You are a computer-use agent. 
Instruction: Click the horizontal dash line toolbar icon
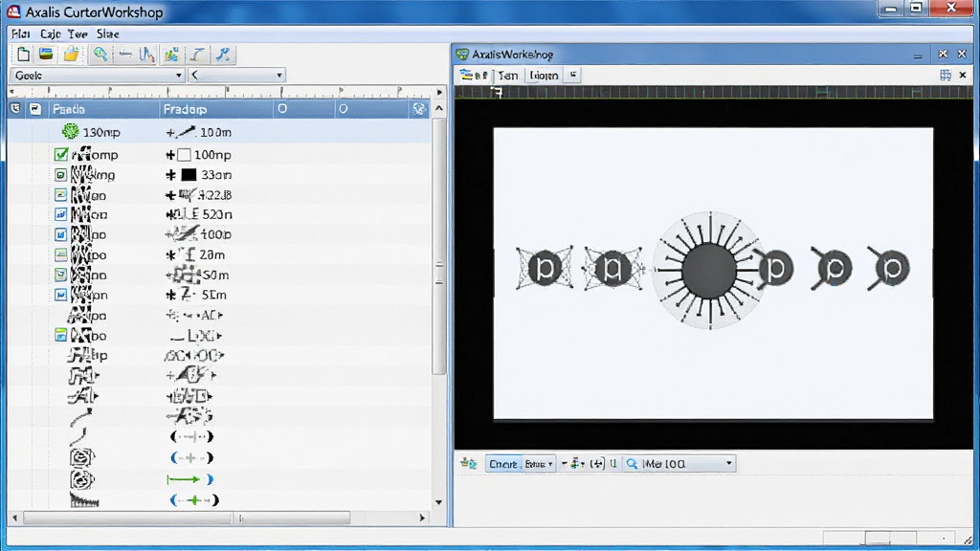[125, 55]
